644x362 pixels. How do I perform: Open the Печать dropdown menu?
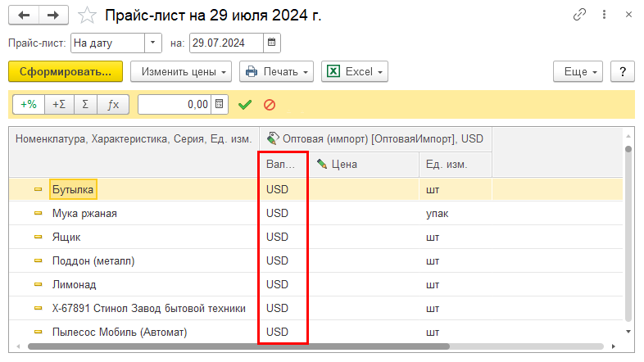[x=276, y=71]
